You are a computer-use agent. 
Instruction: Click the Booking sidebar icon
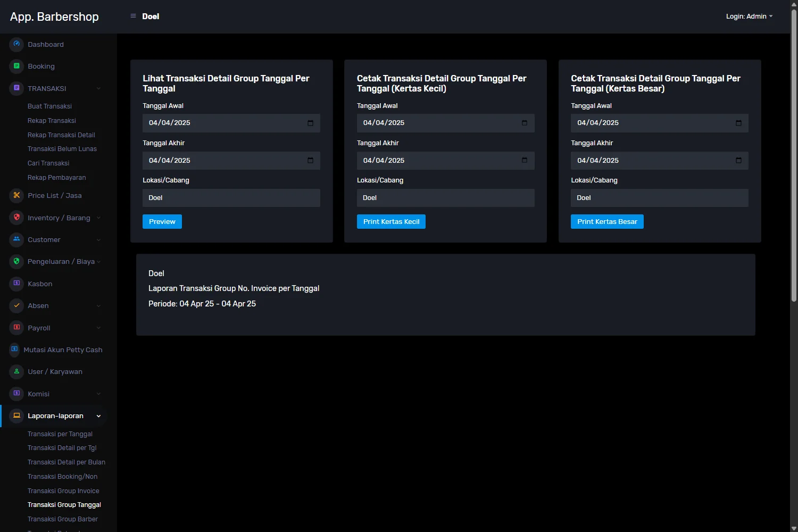[16, 66]
